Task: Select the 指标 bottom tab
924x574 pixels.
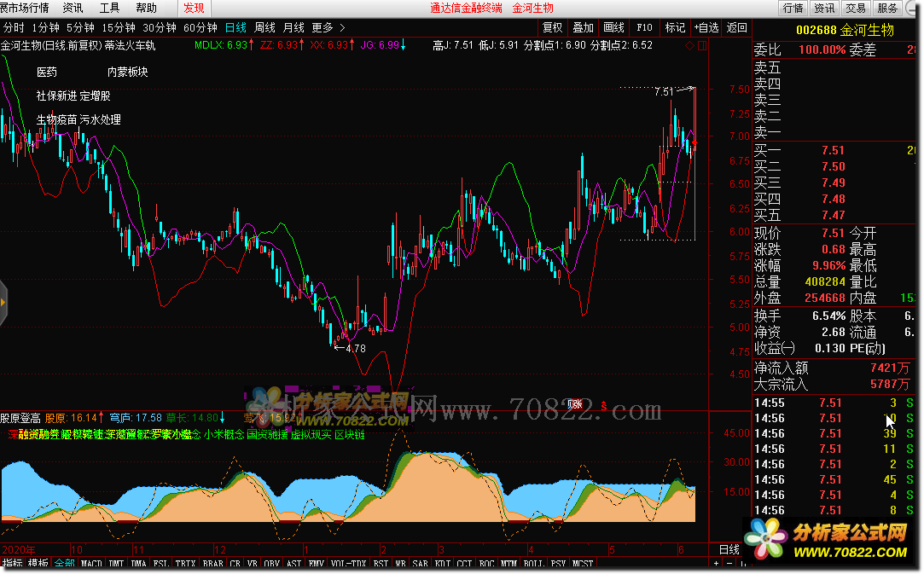Action: pyautogui.click(x=13, y=564)
